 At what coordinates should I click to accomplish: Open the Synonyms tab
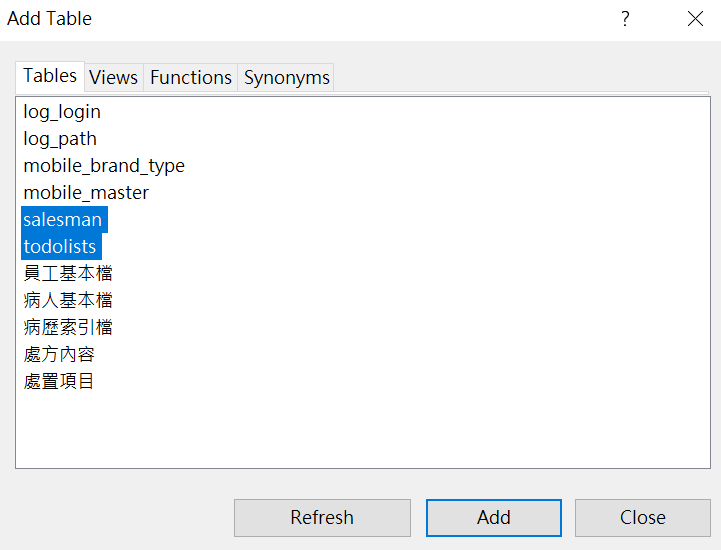[286, 77]
